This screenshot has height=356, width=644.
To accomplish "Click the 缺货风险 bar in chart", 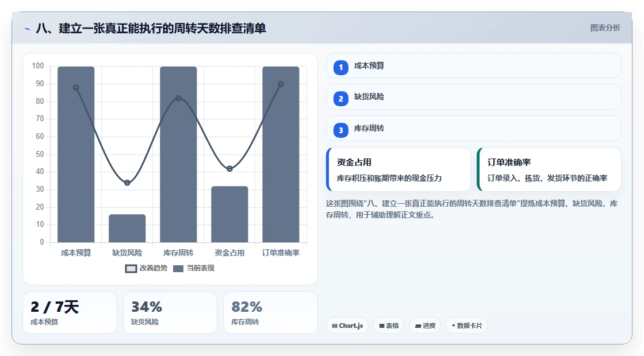I will pyautogui.click(x=127, y=229).
